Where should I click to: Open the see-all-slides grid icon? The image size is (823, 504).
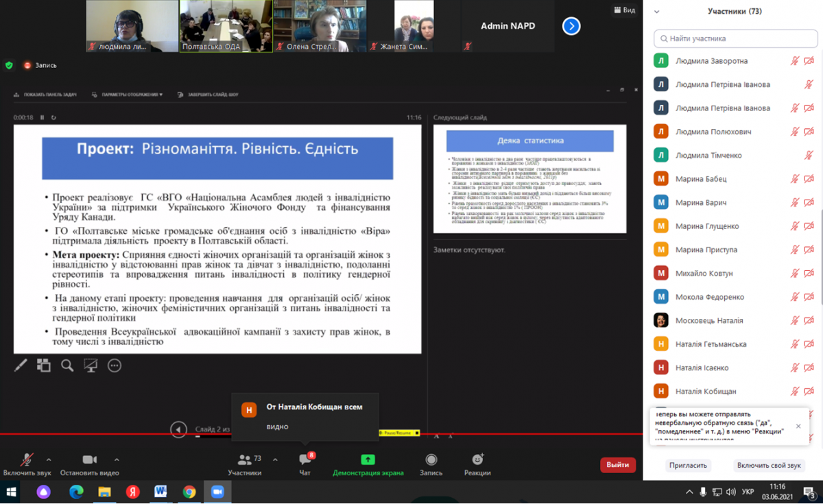click(x=44, y=365)
